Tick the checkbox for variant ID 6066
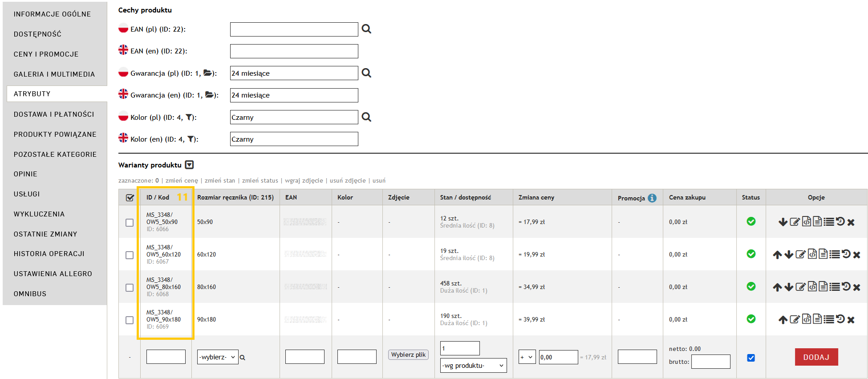 click(x=130, y=223)
